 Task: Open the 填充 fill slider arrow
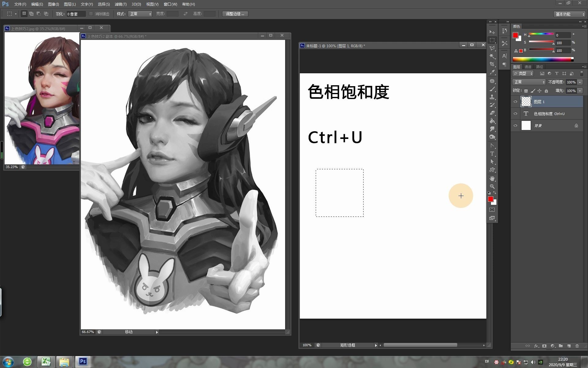[580, 91]
